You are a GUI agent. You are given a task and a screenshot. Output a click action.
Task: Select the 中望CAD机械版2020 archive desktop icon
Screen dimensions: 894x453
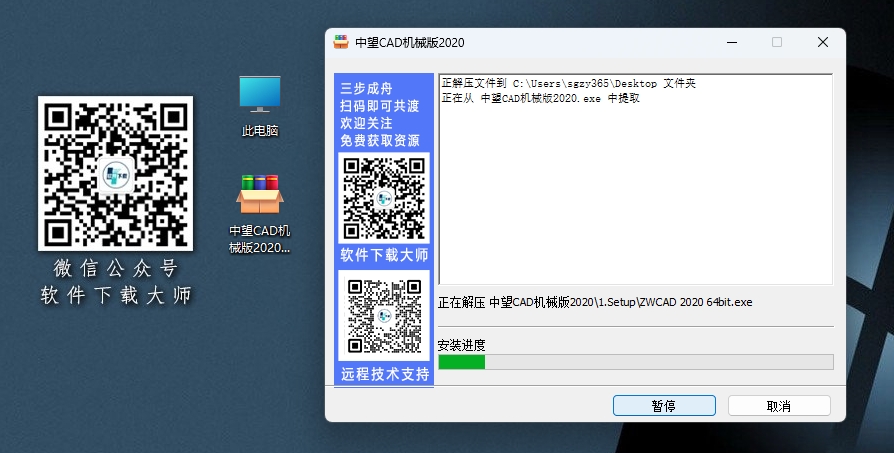pos(260,214)
